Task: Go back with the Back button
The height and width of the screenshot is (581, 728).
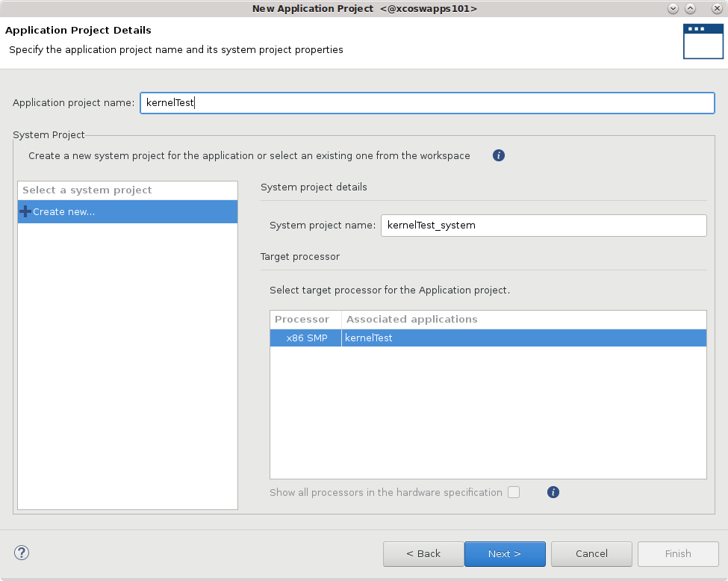Action: [423, 554]
